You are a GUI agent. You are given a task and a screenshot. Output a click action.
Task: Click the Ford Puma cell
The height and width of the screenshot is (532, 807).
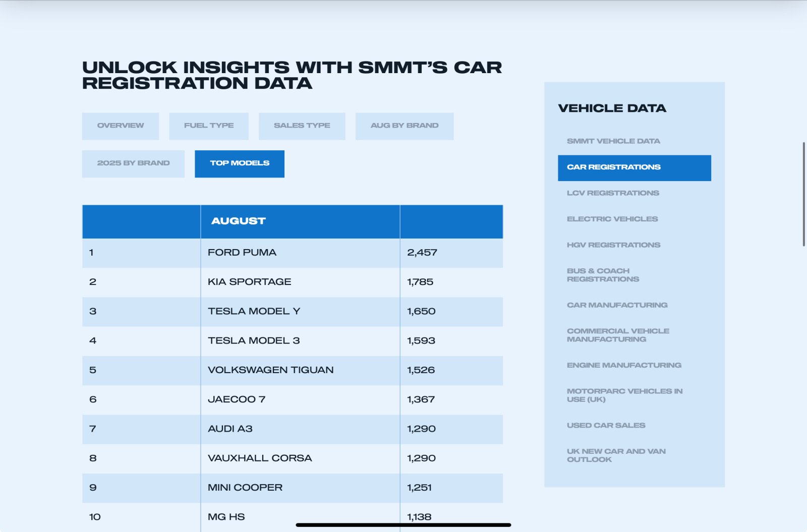point(300,253)
